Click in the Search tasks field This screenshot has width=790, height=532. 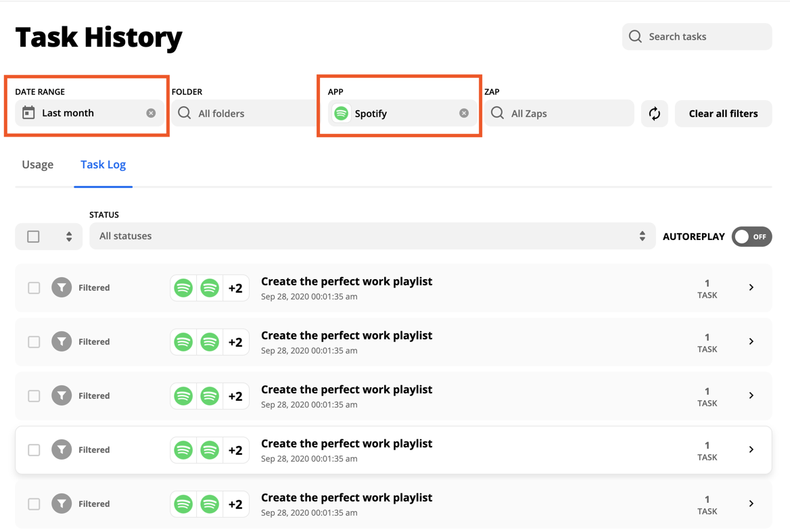[x=697, y=37]
